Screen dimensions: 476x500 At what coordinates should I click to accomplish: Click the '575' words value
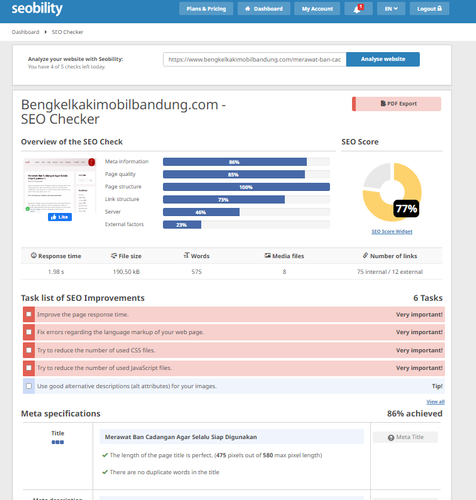coord(196,272)
